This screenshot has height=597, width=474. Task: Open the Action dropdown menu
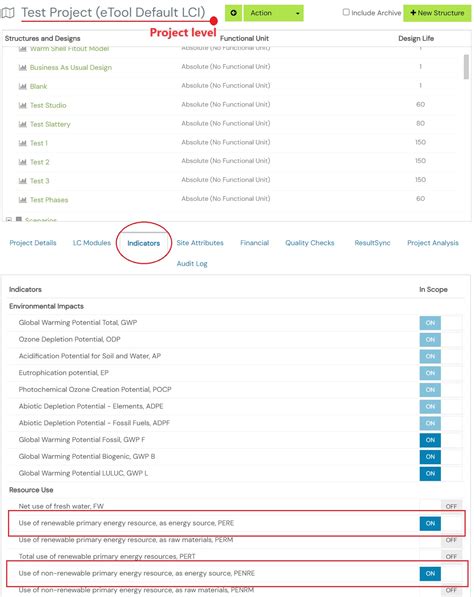(x=273, y=13)
